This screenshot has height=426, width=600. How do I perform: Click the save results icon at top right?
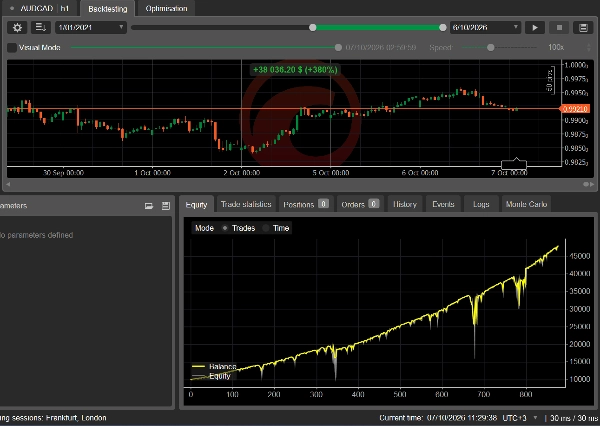point(583,28)
